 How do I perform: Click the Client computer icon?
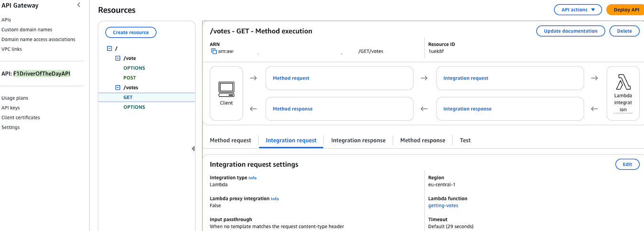click(x=226, y=89)
